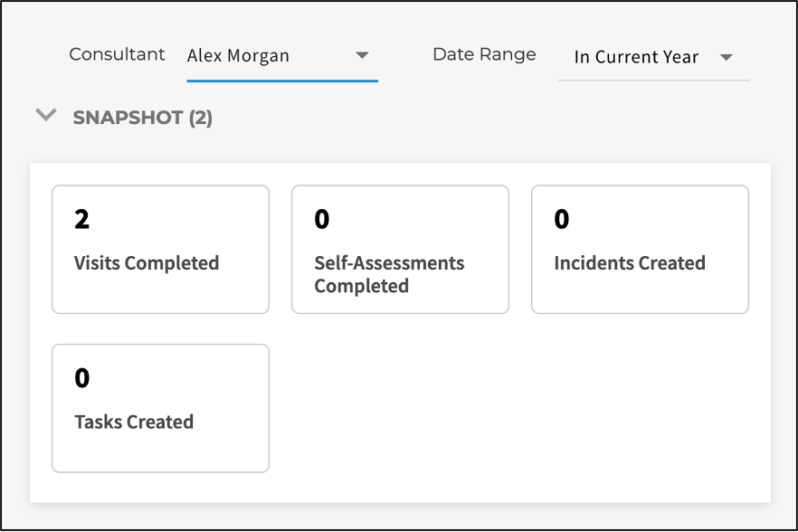The width and height of the screenshot is (798, 532).
Task: Click the Consultant label
Action: click(x=117, y=54)
